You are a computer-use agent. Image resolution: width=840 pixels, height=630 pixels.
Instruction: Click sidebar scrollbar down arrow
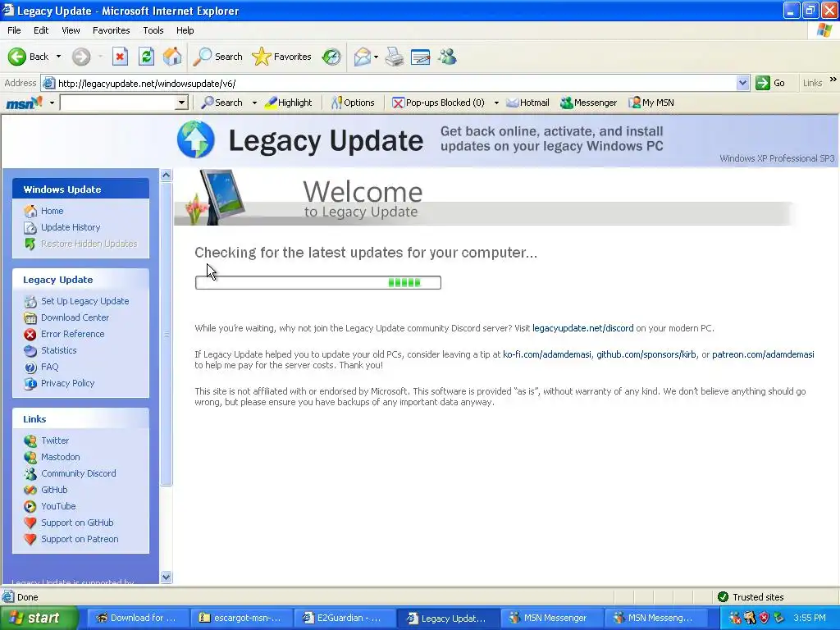pos(166,577)
